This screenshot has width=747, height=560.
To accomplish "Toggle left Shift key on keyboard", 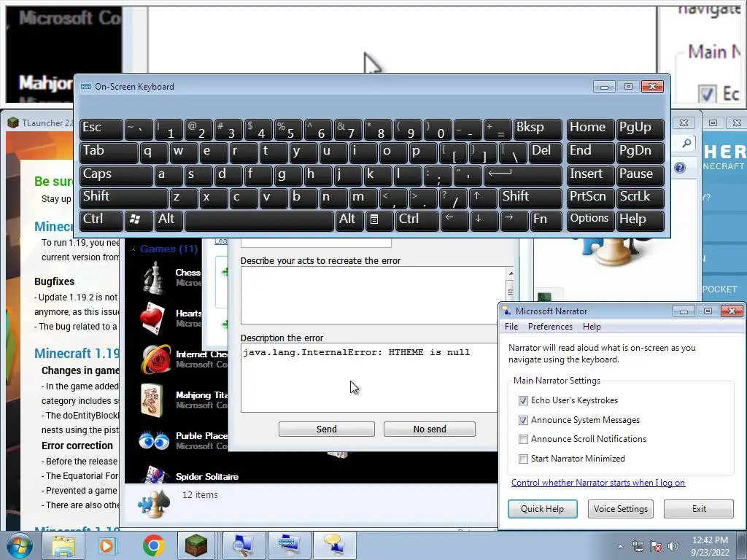I will click(x=123, y=198).
